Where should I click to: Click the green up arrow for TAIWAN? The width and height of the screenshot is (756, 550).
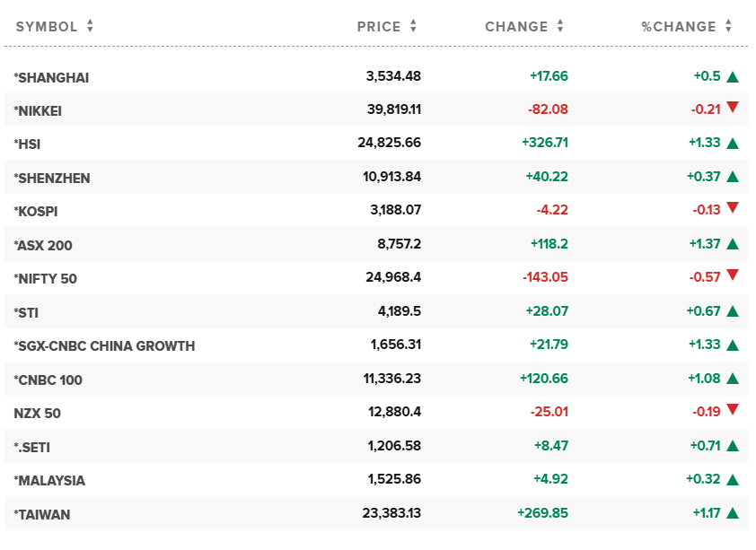(733, 514)
